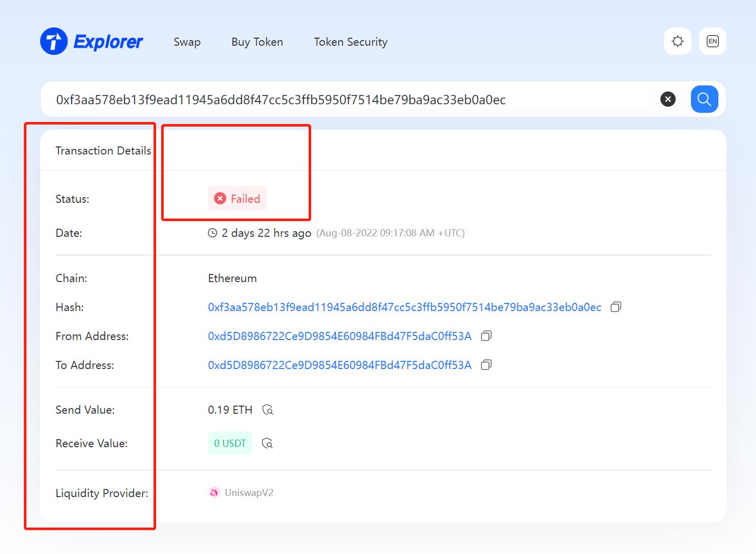Click the Explorer logo icon
The width and height of the screenshot is (756, 554).
coord(54,41)
